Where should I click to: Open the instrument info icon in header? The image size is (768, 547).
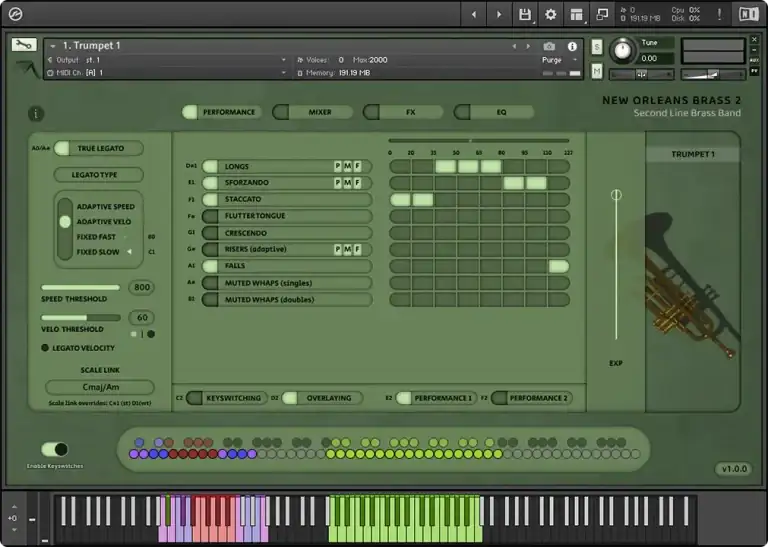click(572, 47)
